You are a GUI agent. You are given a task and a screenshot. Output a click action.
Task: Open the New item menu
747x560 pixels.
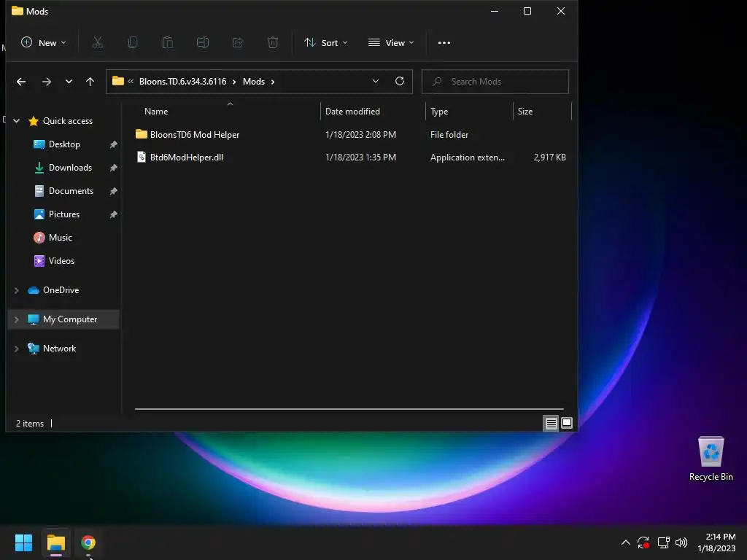[43, 43]
